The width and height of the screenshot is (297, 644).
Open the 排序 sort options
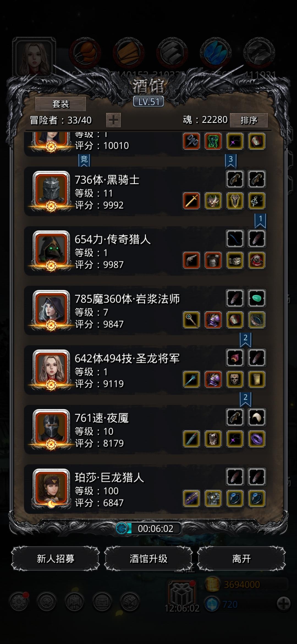click(x=249, y=120)
